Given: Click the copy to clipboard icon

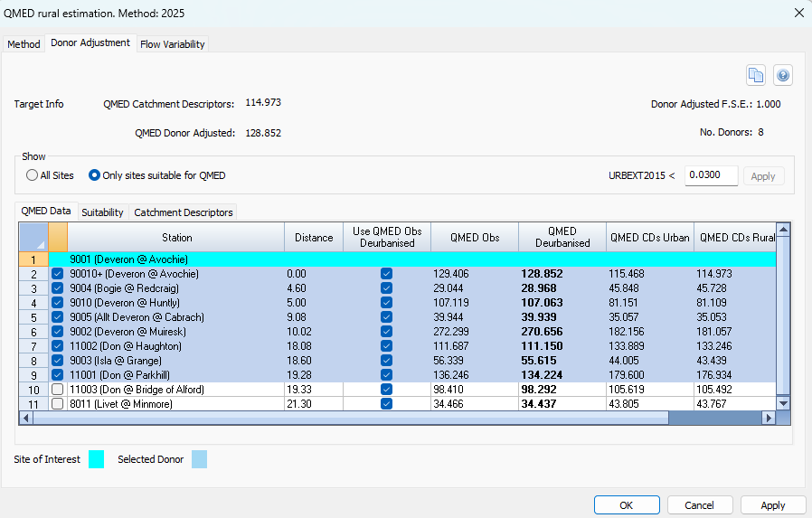Looking at the screenshot, I should tap(756, 76).
